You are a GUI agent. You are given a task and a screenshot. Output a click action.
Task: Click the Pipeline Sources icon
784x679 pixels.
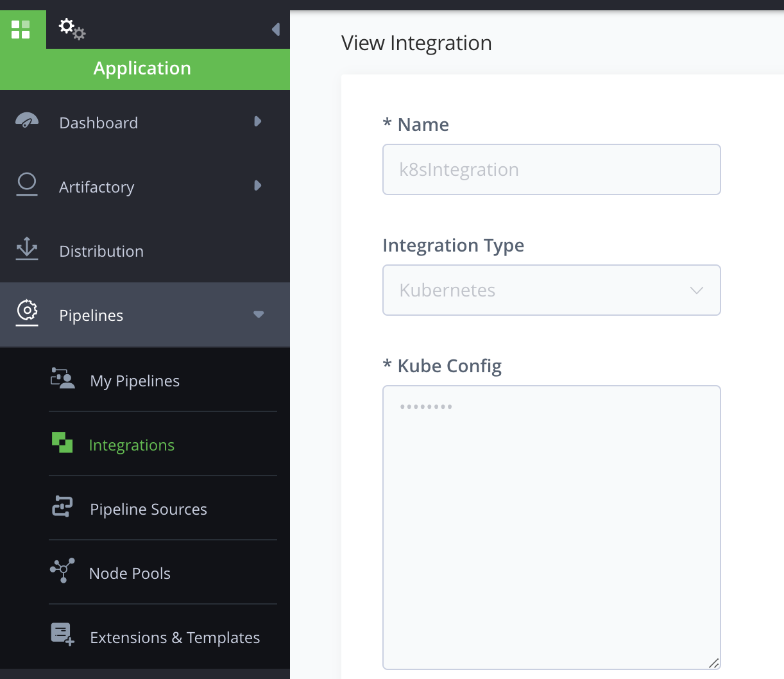62,506
